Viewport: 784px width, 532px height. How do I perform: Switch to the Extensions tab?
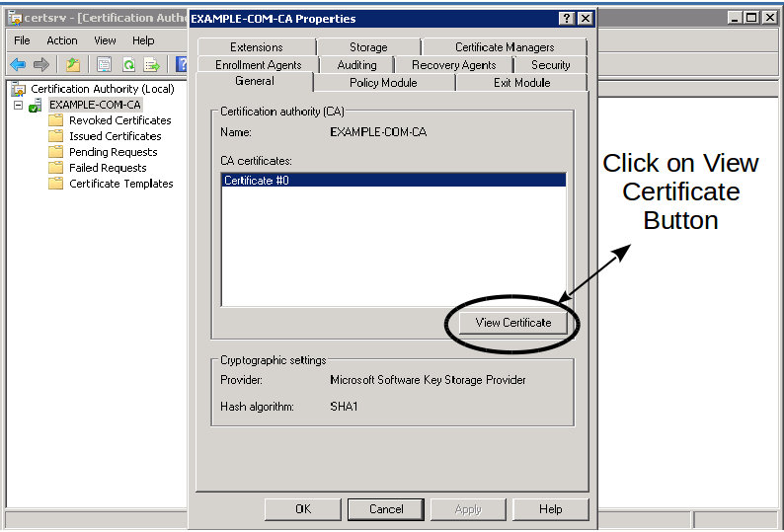point(256,47)
